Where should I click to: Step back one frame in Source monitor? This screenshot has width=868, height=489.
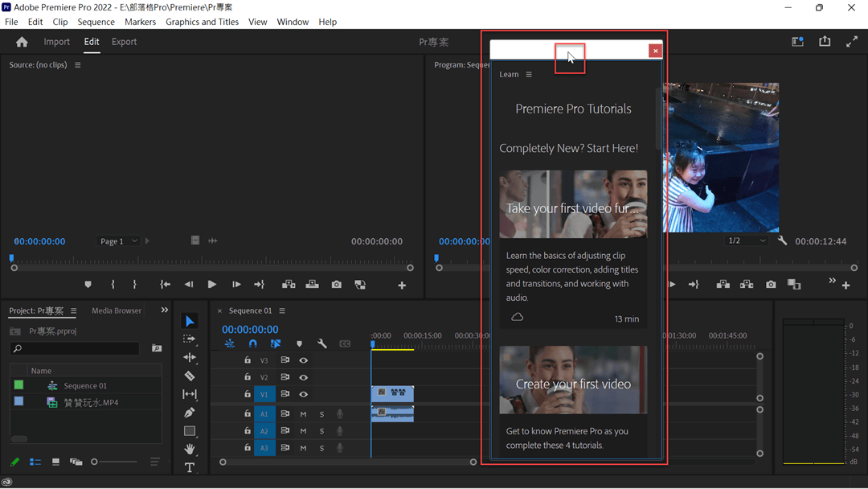(x=189, y=285)
